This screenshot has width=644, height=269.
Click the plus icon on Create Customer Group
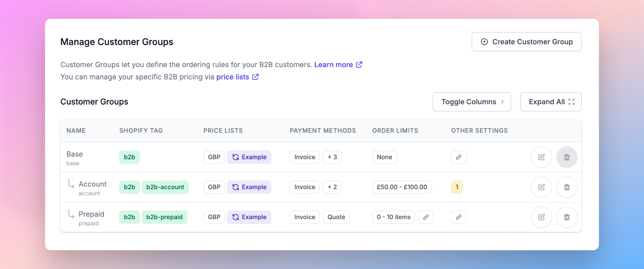pos(484,42)
